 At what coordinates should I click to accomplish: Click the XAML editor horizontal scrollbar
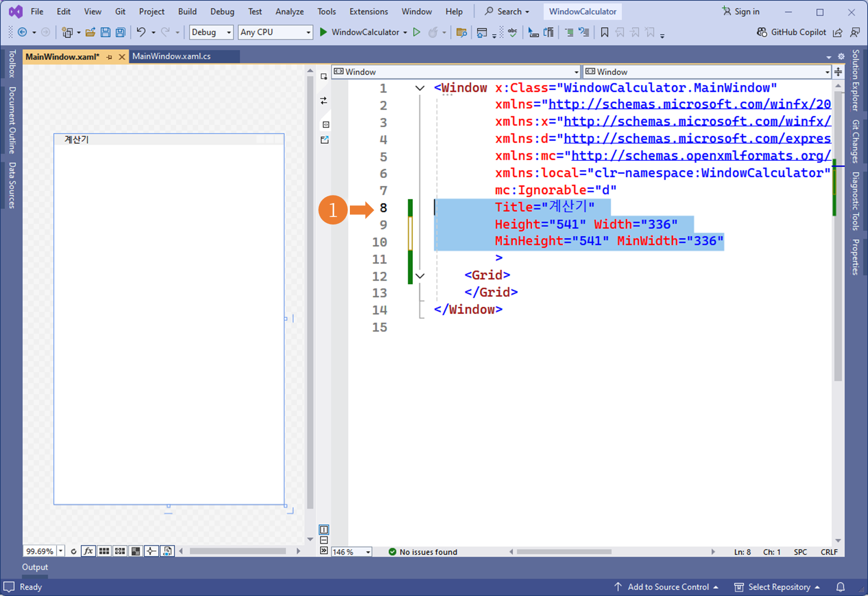pos(564,552)
